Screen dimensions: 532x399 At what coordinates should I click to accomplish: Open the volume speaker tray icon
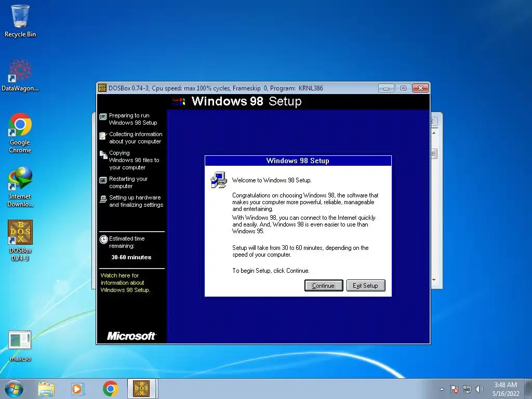tap(480, 389)
